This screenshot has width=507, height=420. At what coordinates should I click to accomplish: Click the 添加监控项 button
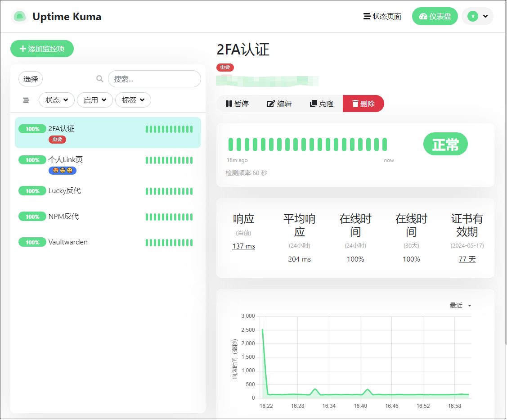tap(42, 49)
